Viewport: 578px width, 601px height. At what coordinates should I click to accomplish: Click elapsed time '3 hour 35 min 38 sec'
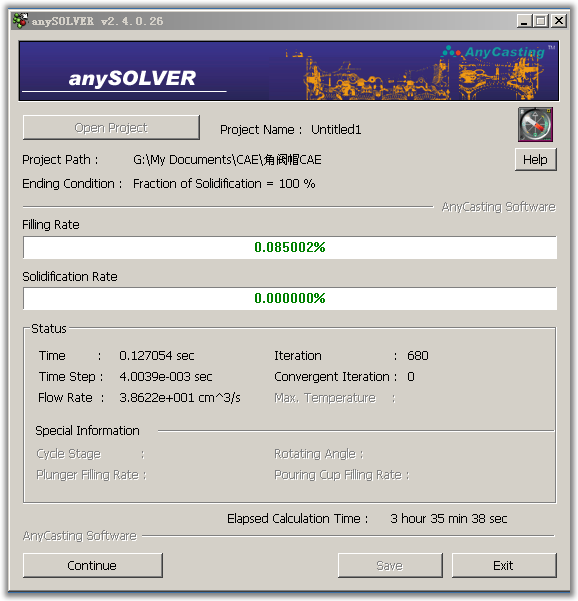pos(448,519)
